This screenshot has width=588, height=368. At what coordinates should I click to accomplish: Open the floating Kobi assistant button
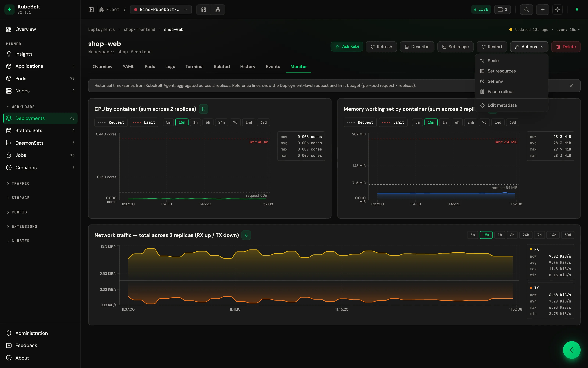tap(572, 350)
